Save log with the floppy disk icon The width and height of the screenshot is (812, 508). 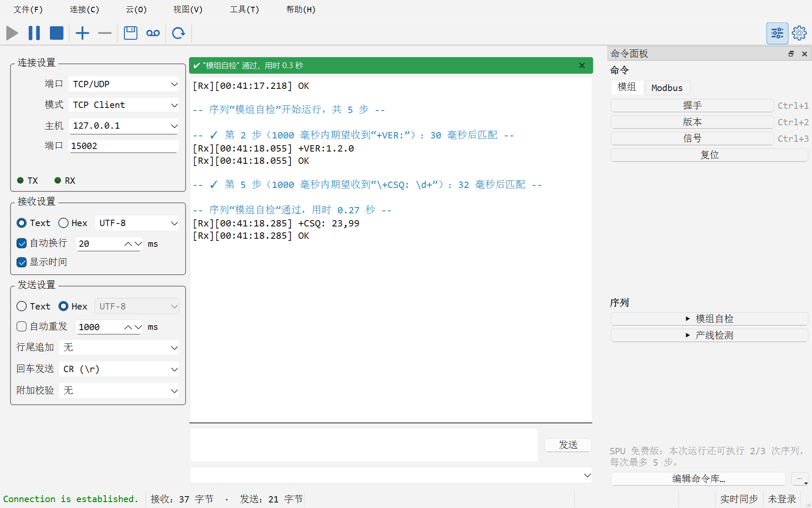[131, 33]
